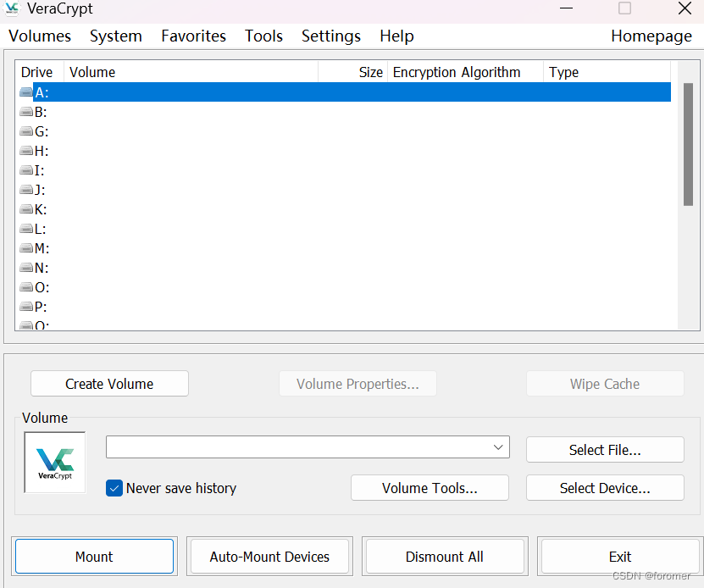
Task: Click the Drive column header
Action: point(40,72)
